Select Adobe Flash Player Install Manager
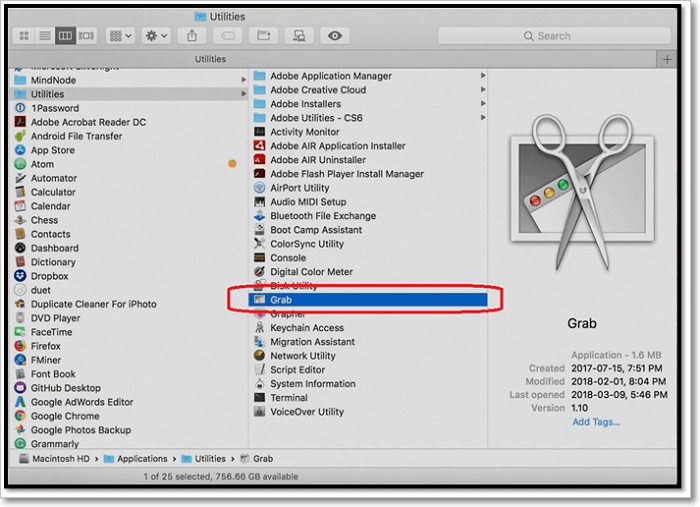 point(347,174)
